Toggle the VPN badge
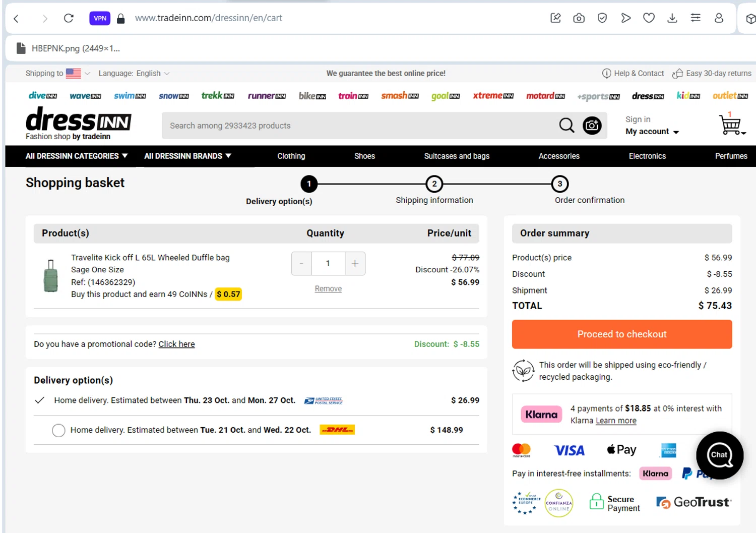This screenshot has height=533, width=756. [100, 18]
